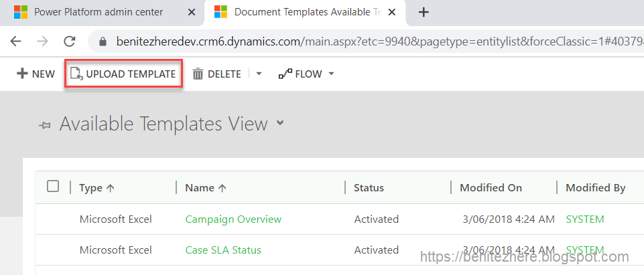The width and height of the screenshot is (644, 275).
Task: Open the Case SLA Status template
Action: pos(223,250)
